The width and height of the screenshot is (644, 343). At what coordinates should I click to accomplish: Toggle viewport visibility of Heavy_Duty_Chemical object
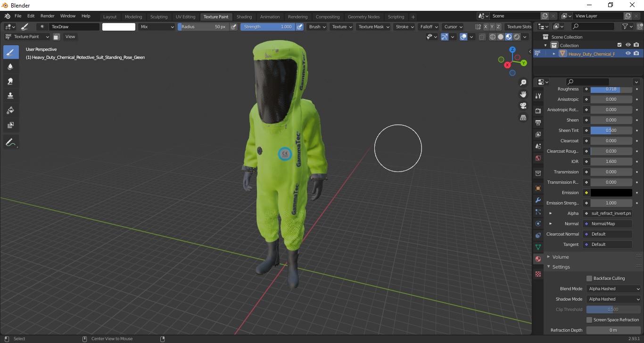tap(628, 54)
